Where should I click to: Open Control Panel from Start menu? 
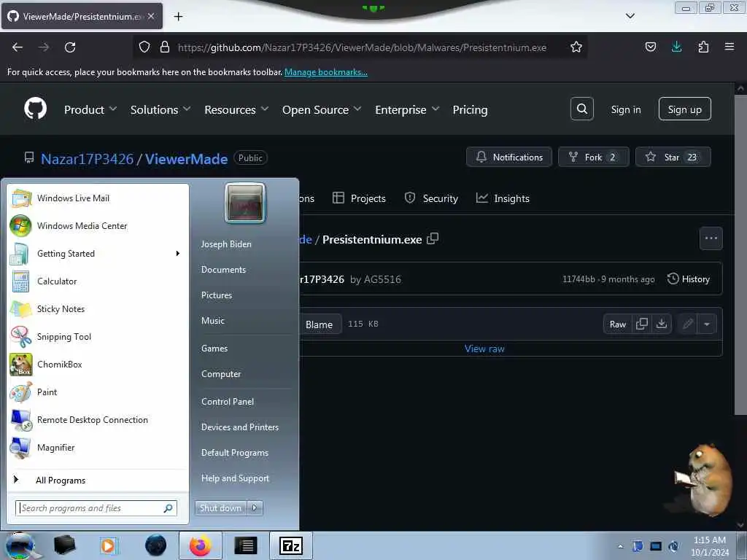(x=228, y=402)
